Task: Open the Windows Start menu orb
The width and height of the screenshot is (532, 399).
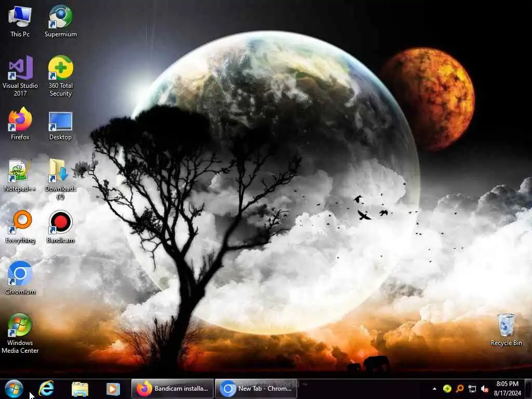Action: pyautogui.click(x=14, y=389)
